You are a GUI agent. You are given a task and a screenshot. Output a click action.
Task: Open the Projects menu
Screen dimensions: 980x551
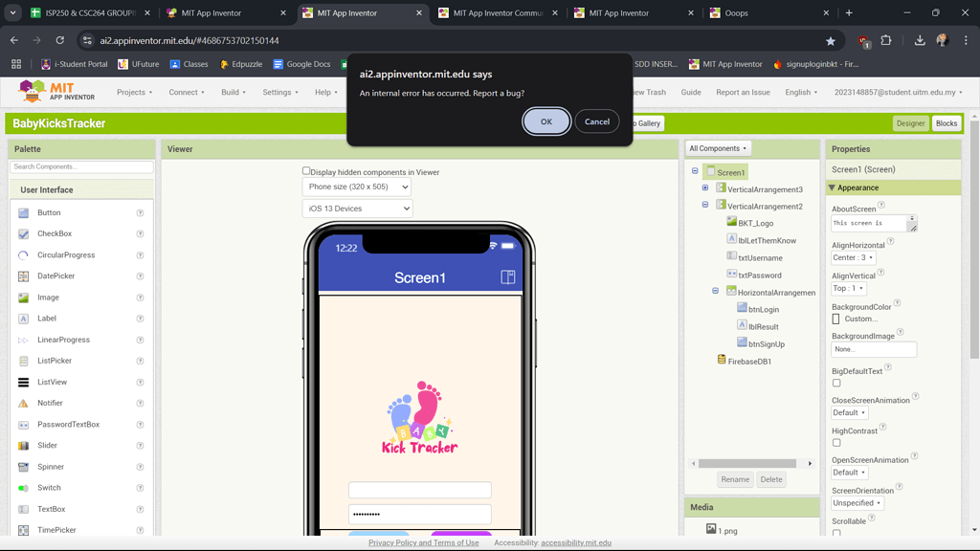(x=134, y=92)
